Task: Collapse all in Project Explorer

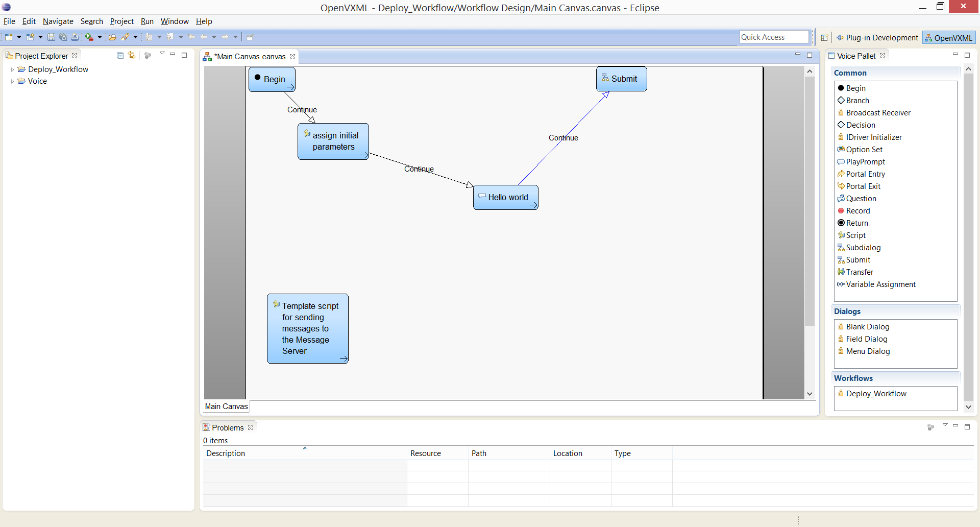Action: [x=120, y=56]
